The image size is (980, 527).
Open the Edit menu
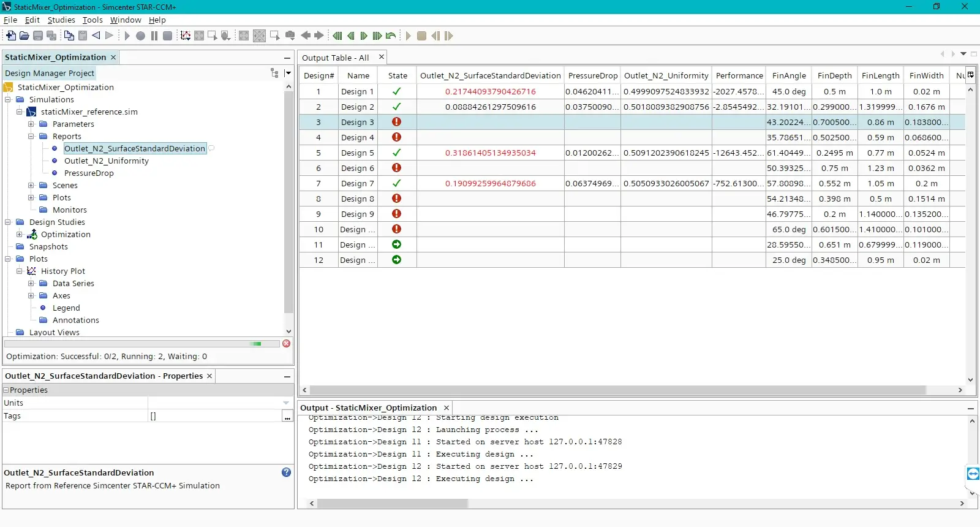point(32,20)
